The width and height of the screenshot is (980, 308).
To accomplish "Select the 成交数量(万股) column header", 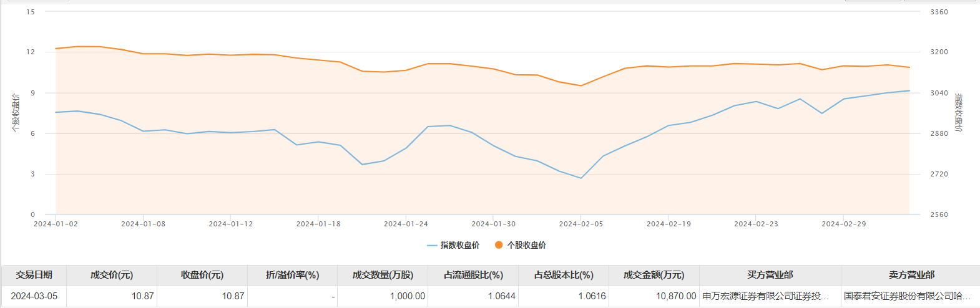I will pos(383,275).
